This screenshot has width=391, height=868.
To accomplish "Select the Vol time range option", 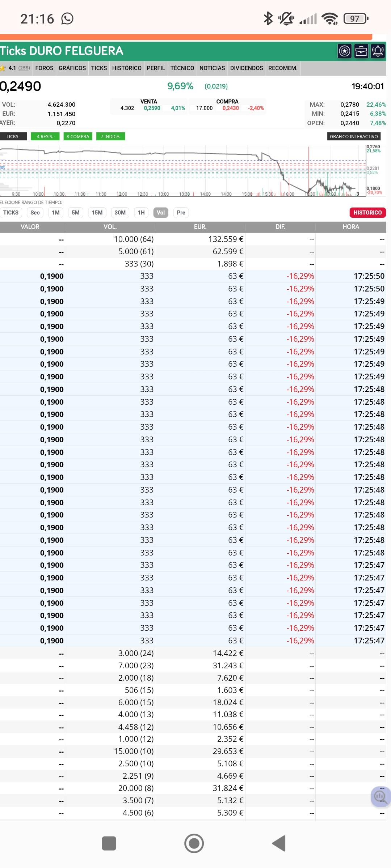I will pos(161,213).
